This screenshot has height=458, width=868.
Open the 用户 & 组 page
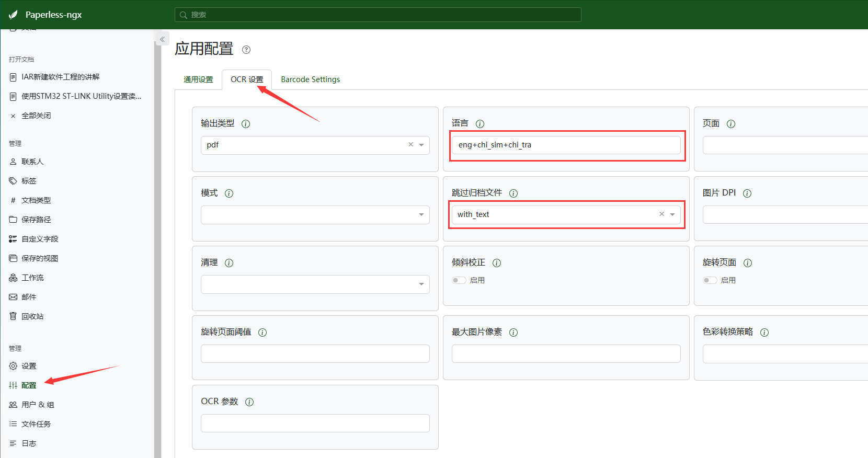tap(38, 405)
